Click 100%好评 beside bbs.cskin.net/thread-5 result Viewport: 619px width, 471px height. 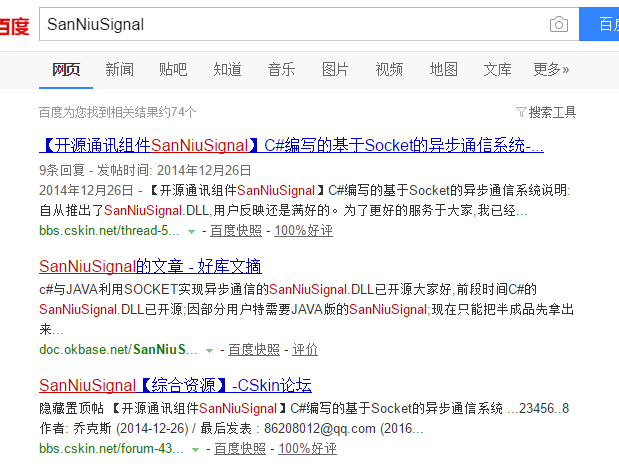pyautogui.click(x=304, y=231)
